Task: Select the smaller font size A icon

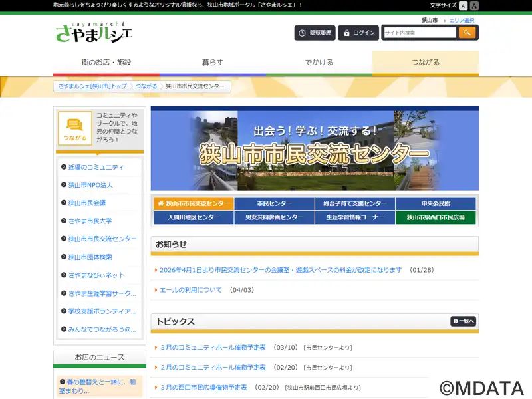Action: pos(464,5)
